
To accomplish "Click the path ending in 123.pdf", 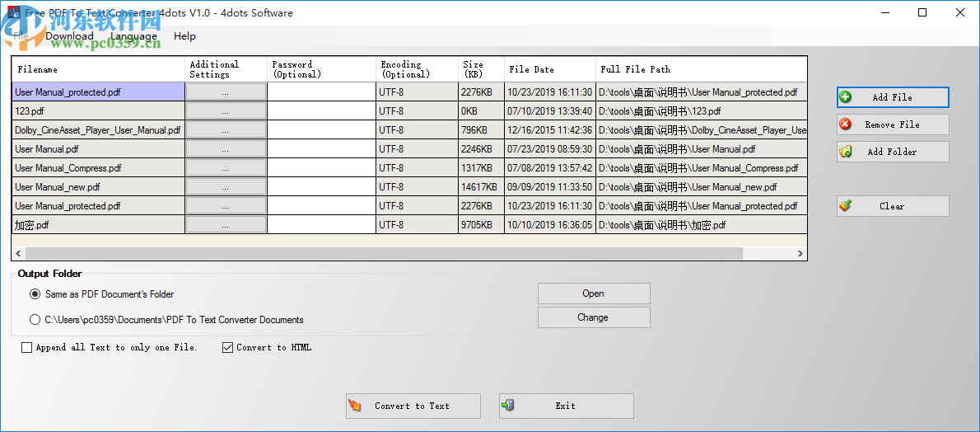I will [702, 110].
